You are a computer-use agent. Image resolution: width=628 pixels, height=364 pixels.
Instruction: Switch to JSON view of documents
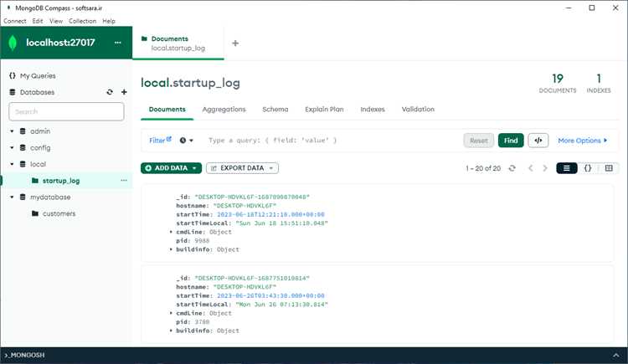coord(588,168)
